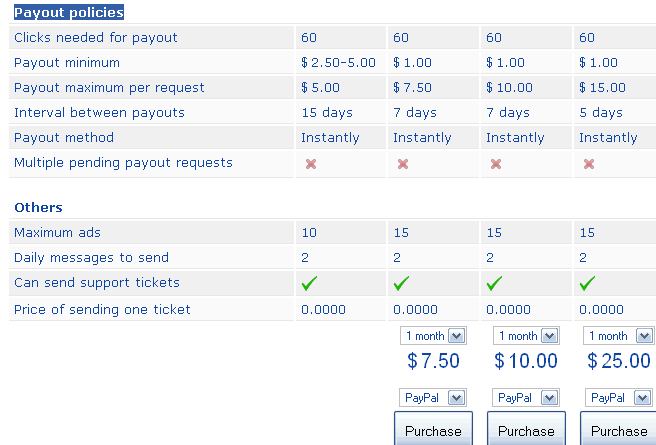Screen dimensions: 656x445
Task: Expand the PayPal dropdown under $25.00
Action: click(619, 398)
